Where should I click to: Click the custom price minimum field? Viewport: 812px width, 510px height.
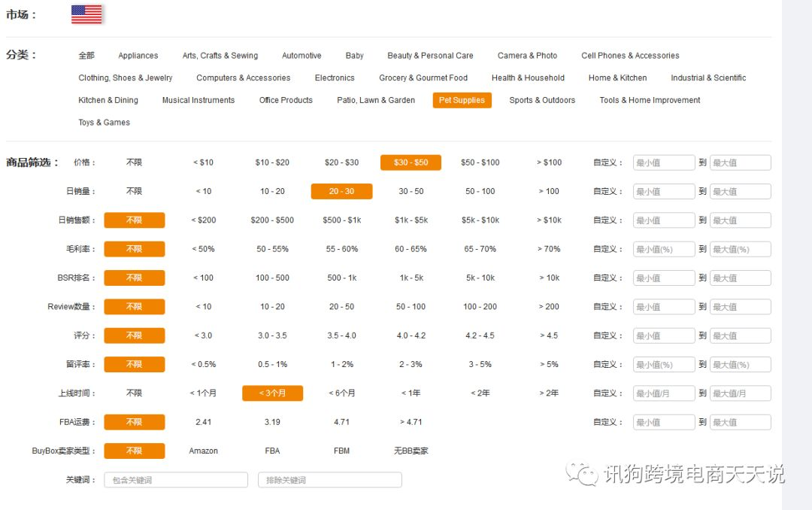click(x=663, y=162)
